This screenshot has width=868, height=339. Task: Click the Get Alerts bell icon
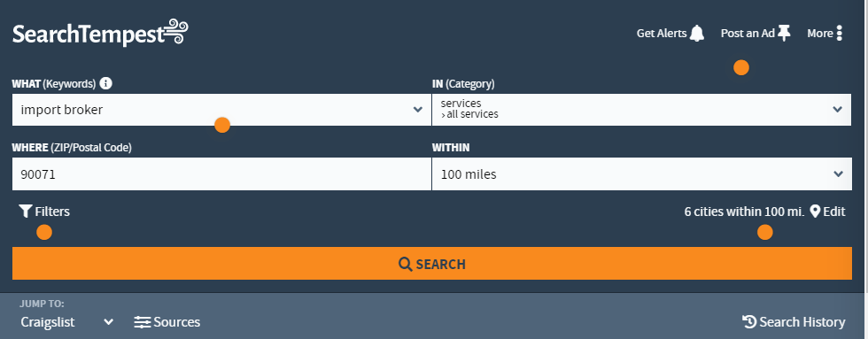point(697,33)
